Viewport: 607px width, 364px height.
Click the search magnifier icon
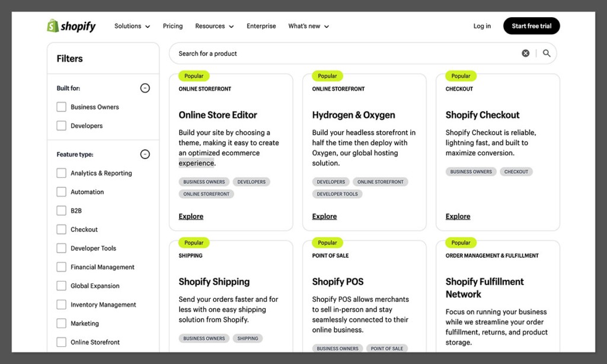coord(546,53)
